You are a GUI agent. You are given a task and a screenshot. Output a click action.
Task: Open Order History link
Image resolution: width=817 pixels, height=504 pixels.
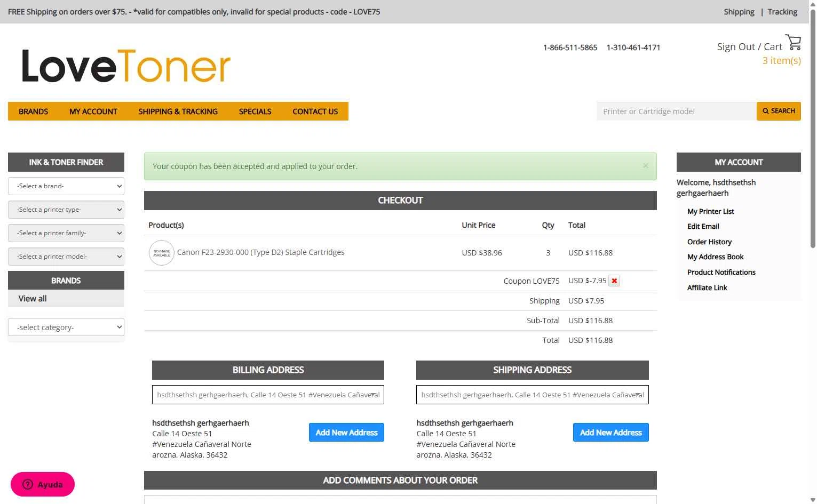(709, 242)
